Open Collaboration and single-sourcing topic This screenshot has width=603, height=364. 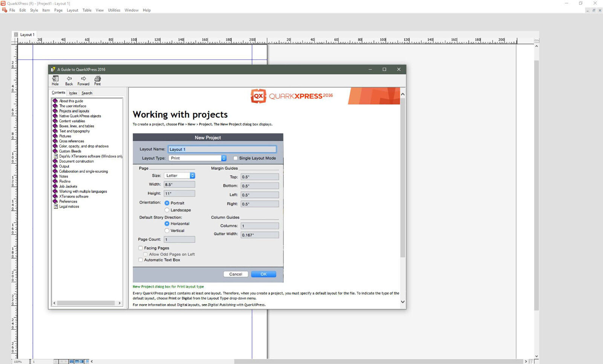(x=83, y=171)
